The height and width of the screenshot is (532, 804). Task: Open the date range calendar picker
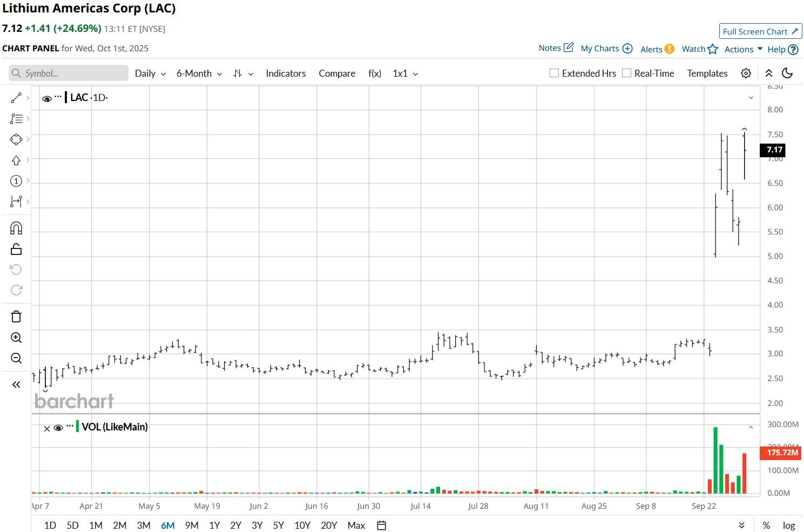(x=381, y=526)
